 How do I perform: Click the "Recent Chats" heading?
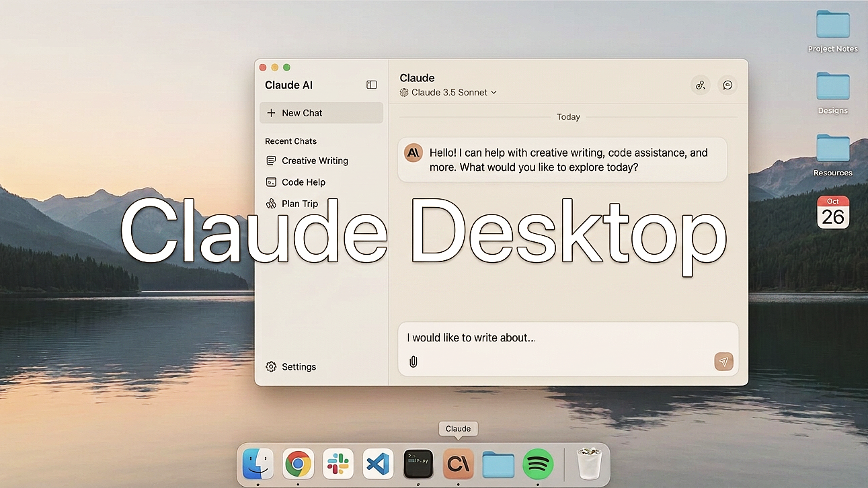(290, 141)
